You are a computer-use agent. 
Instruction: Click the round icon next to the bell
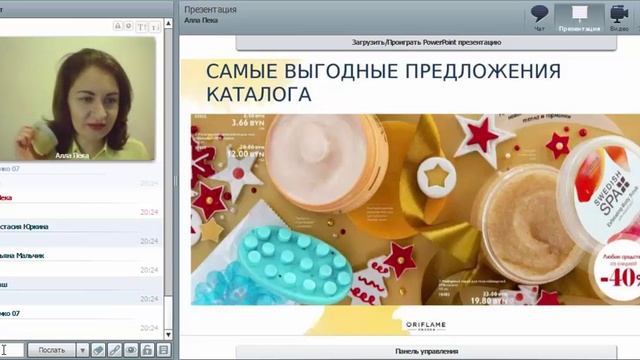[x=129, y=26]
